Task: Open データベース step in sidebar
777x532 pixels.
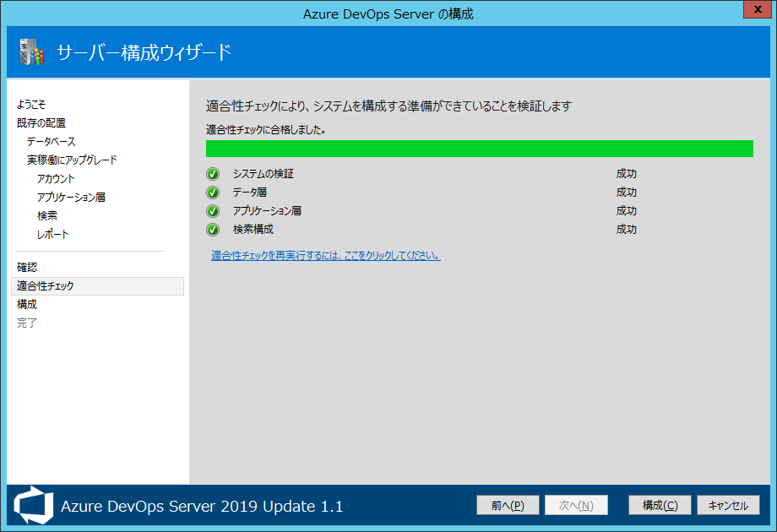Action: tap(51, 142)
